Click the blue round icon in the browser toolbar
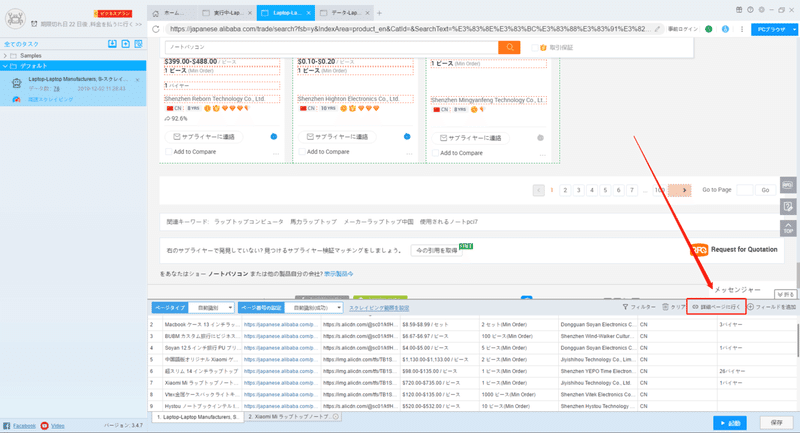The width and height of the screenshot is (800, 433). [x=725, y=29]
